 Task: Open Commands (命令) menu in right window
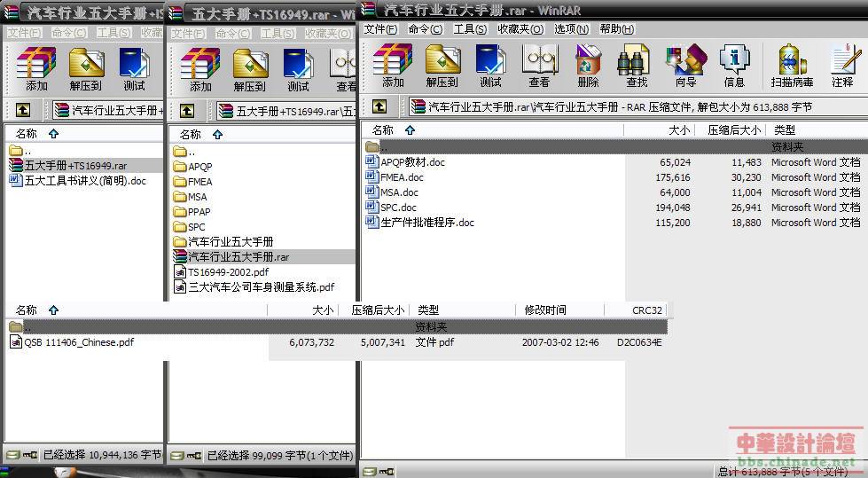point(426,29)
